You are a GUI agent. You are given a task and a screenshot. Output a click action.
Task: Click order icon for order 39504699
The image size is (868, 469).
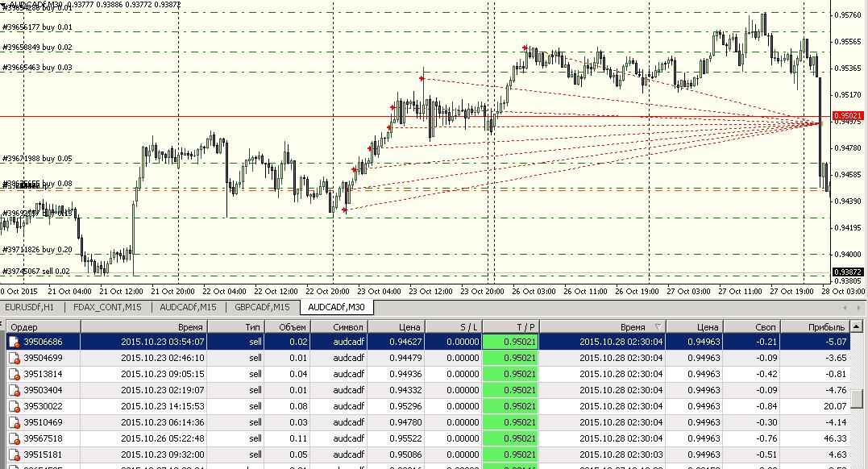(x=15, y=359)
